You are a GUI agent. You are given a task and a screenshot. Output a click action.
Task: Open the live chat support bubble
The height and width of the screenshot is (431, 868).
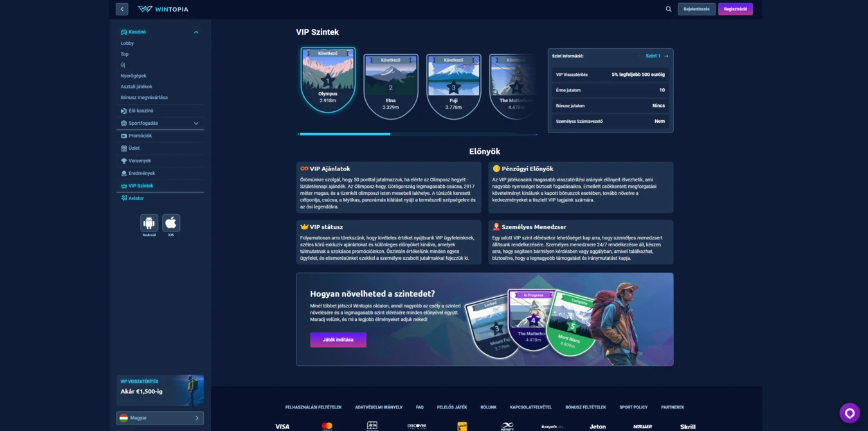pyautogui.click(x=849, y=413)
